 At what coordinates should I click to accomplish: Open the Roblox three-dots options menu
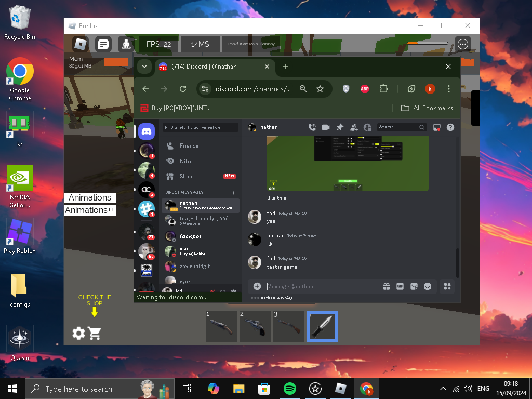[463, 44]
